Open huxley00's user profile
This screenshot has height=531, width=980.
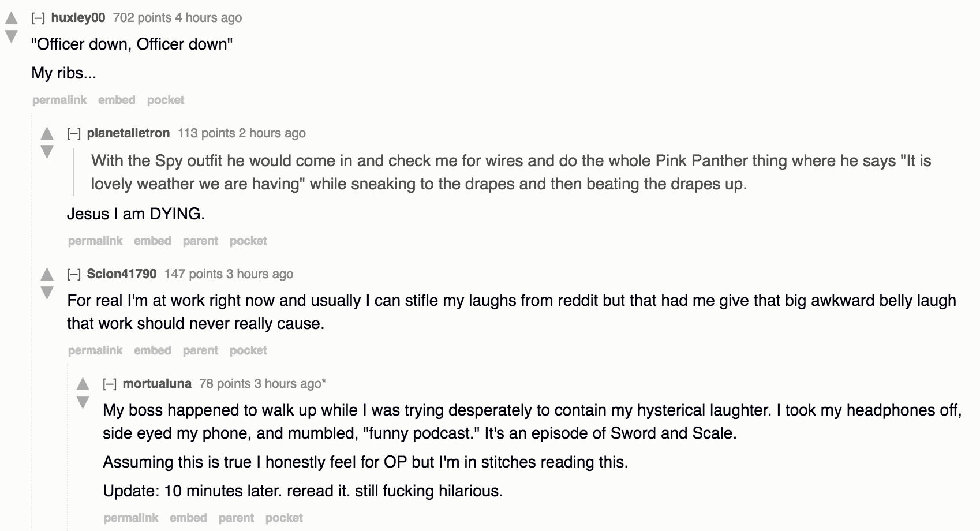pos(78,18)
